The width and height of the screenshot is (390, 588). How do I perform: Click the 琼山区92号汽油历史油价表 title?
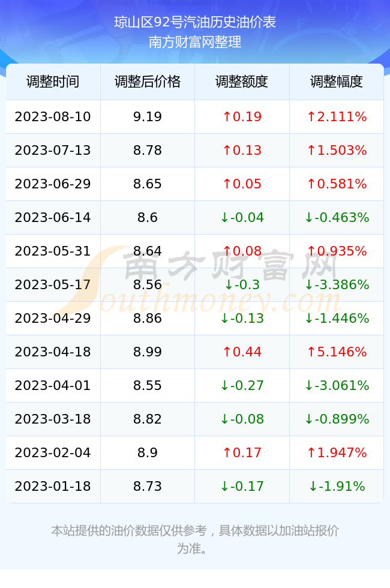195,23
